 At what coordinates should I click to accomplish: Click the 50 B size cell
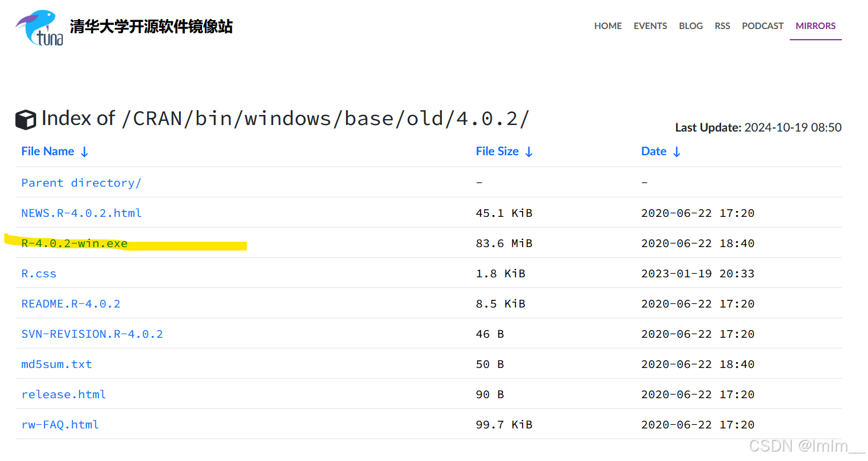pyautogui.click(x=489, y=364)
